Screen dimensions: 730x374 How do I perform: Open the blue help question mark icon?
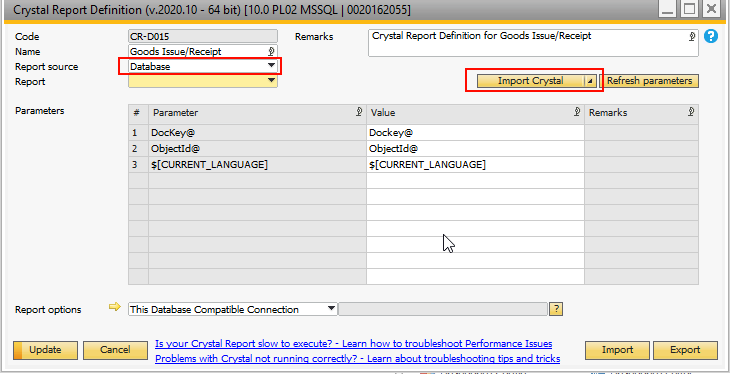(x=710, y=36)
